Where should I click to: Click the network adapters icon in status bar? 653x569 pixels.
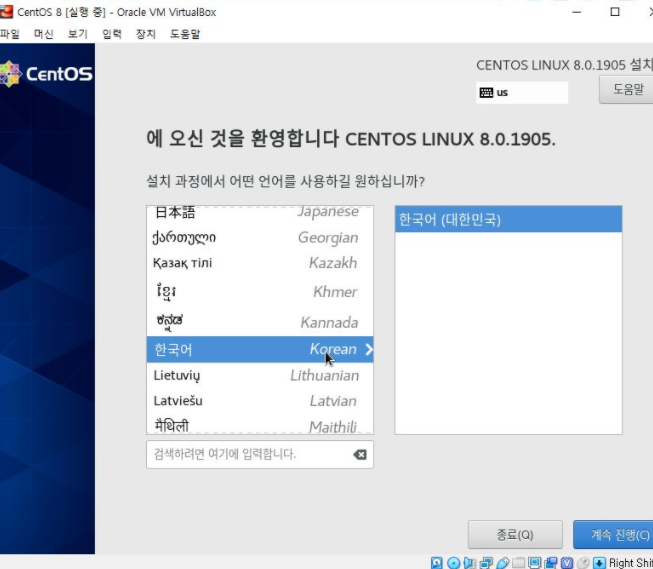pyautogui.click(x=486, y=563)
